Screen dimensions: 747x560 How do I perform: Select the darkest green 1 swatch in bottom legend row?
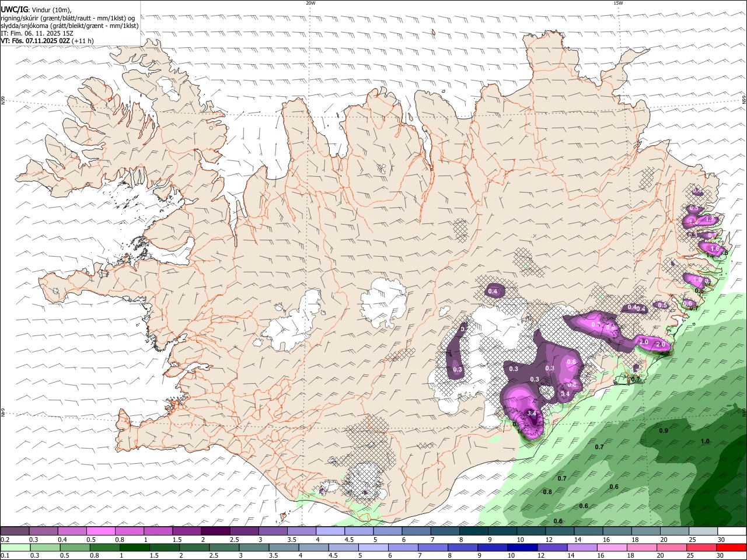pos(135,548)
